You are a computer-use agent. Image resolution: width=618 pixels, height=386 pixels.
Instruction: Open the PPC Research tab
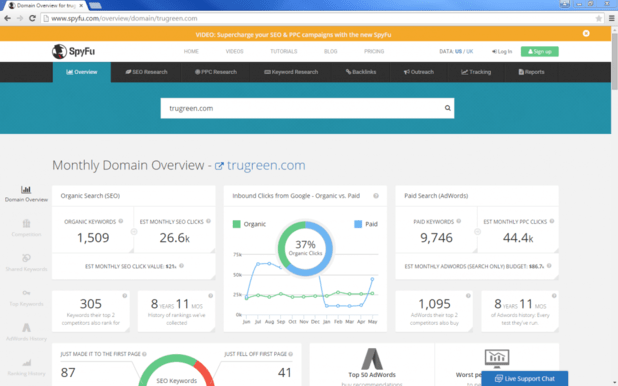pos(216,72)
